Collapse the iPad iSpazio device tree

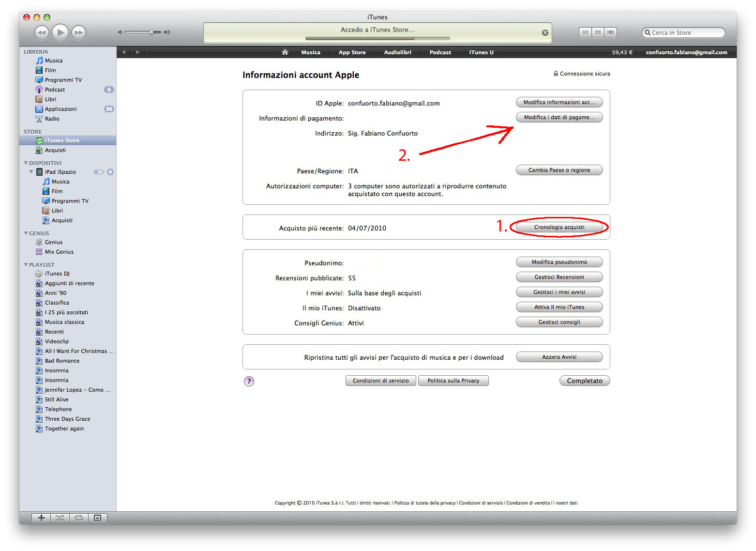pos(31,172)
